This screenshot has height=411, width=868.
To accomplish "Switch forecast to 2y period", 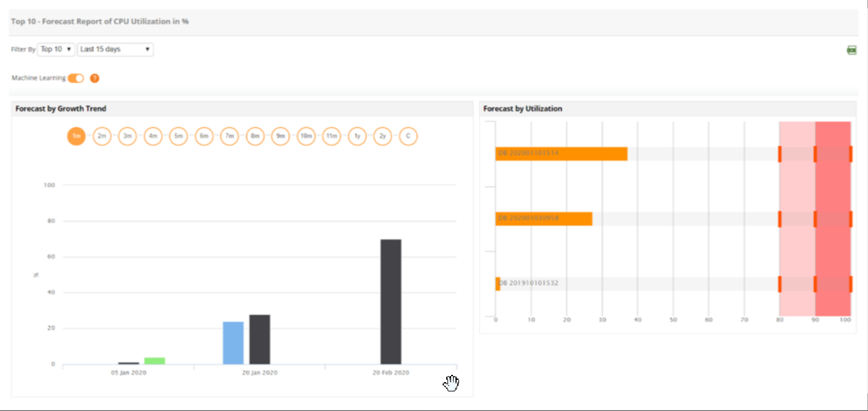I will 383,136.
